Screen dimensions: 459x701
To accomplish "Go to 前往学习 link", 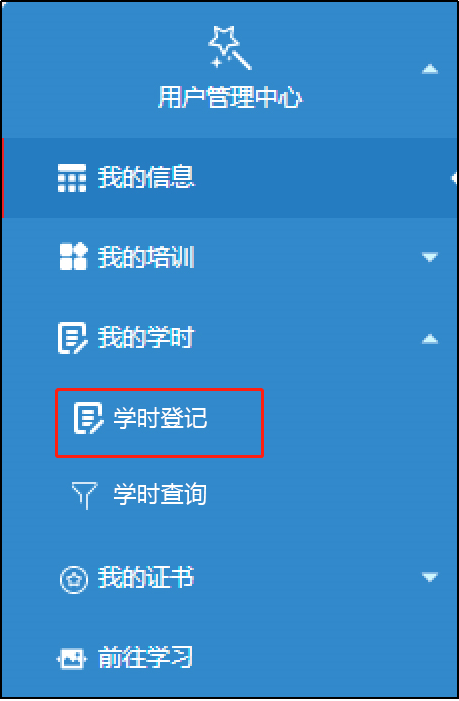I will point(145,657).
